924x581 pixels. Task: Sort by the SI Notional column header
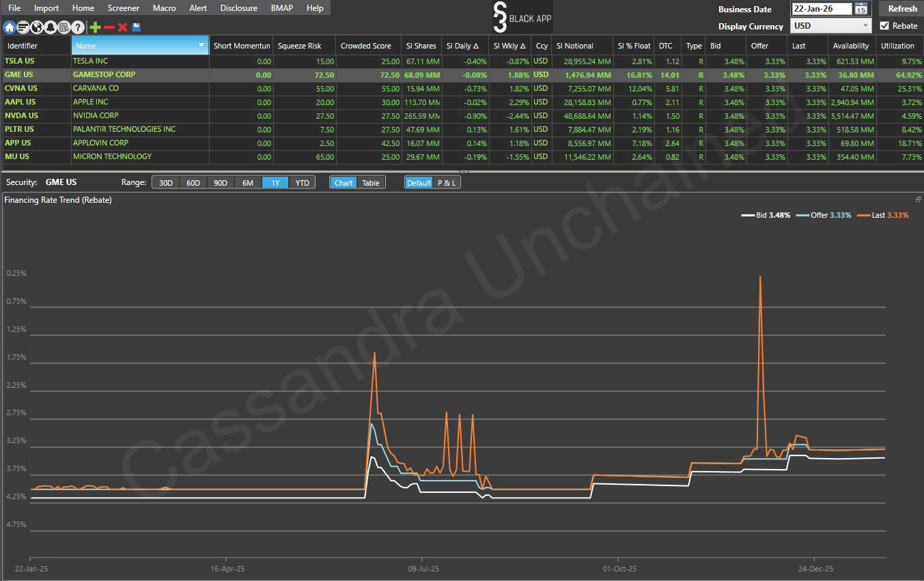click(x=583, y=46)
